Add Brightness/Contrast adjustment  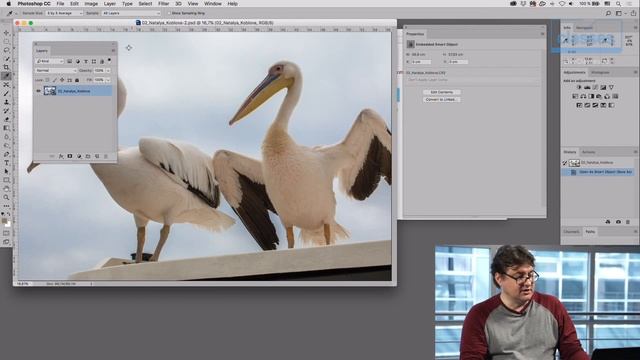coord(579,87)
